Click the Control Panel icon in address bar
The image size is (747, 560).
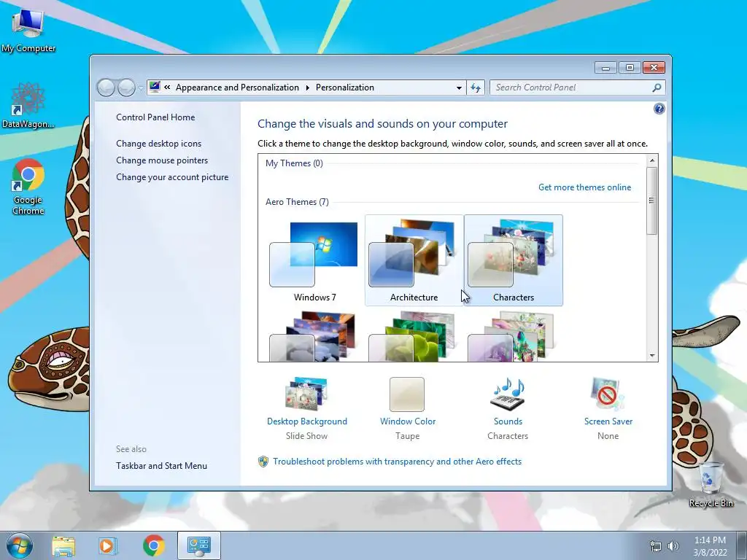click(155, 87)
